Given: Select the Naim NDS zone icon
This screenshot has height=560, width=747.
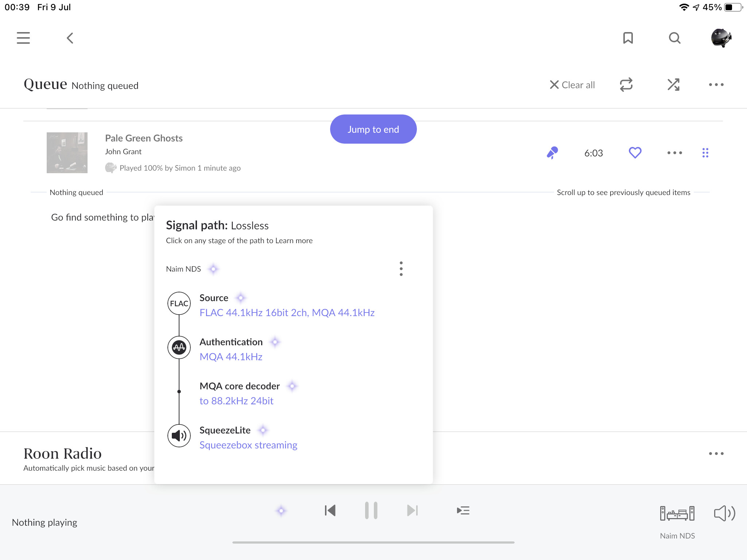Looking at the screenshot, I should (x=677, y=513).
